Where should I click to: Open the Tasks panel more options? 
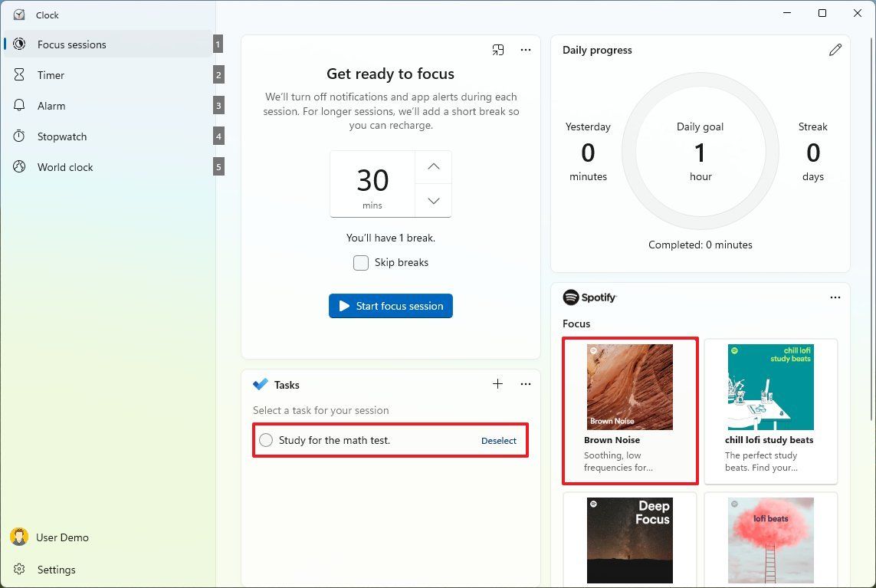pos(526,384)
